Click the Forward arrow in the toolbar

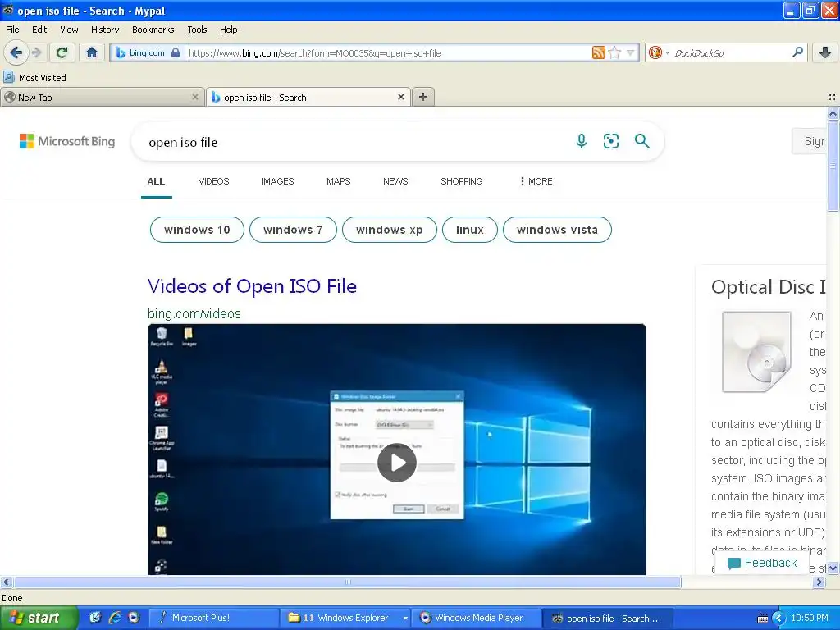[x=36, y=52]
